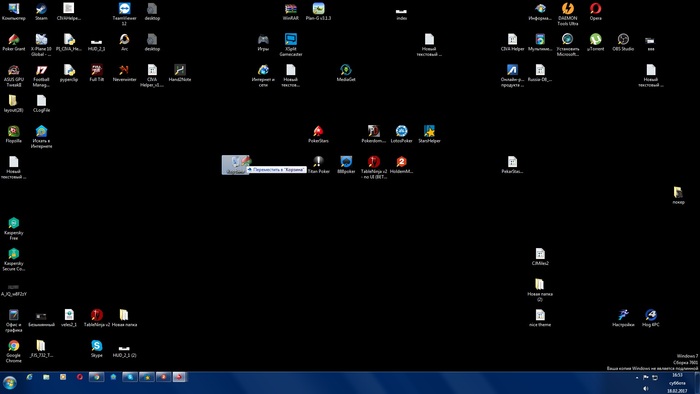Click the taskbar clock showing 16:53

677,383
